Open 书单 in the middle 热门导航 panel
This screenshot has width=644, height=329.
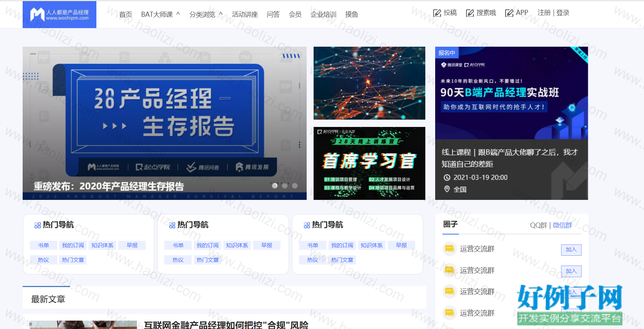click(178, 245)
